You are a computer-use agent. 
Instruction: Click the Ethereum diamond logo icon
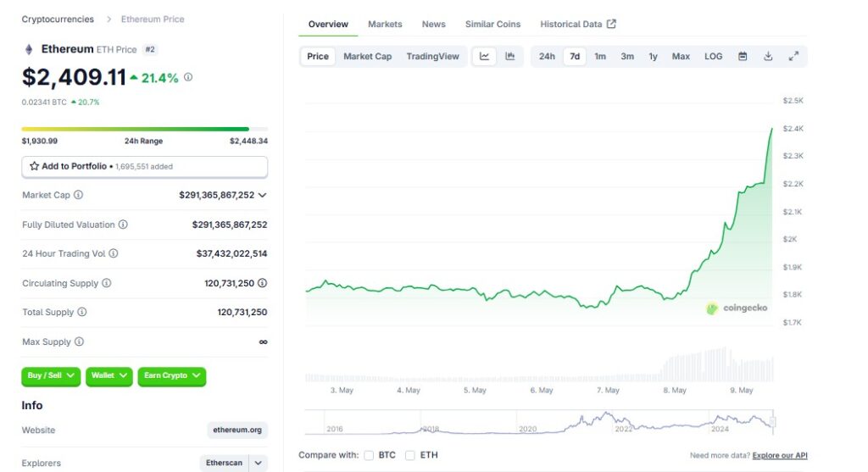point(29,50)
